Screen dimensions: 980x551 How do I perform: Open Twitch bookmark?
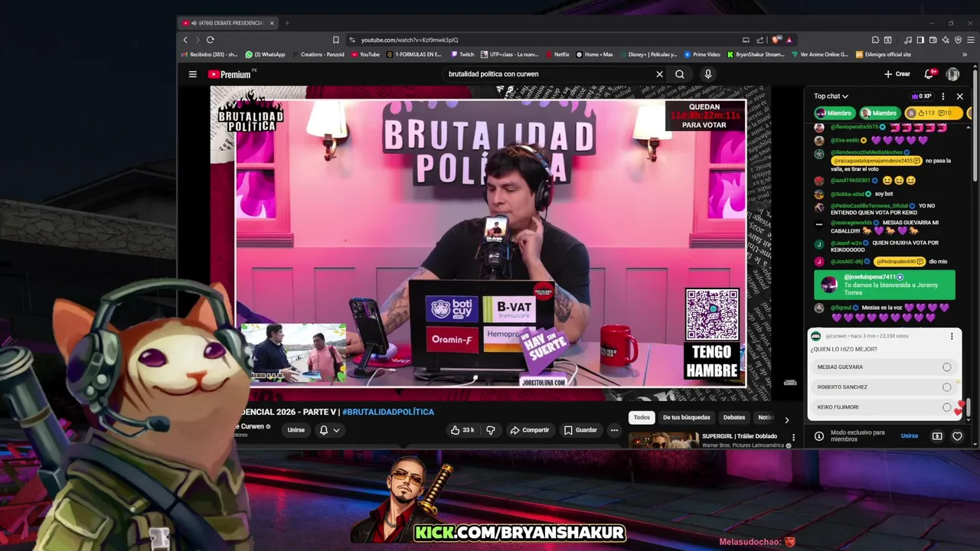(x=462, y=54)
